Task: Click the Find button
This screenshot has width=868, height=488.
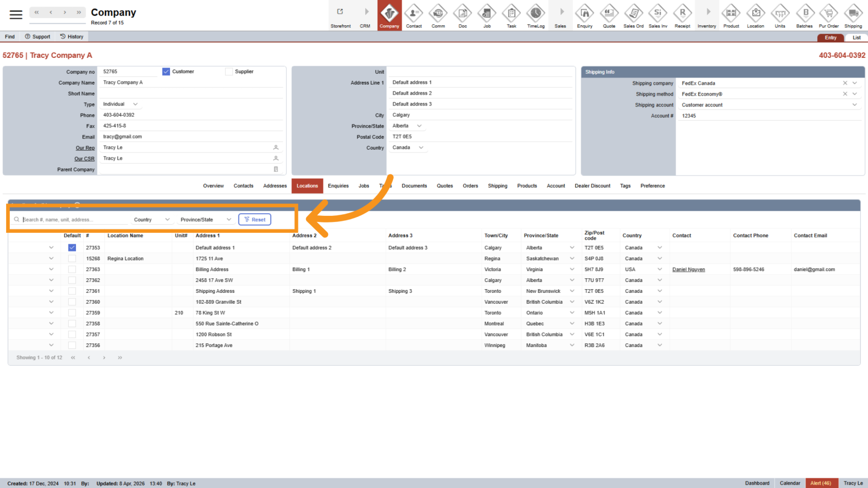Action: coord(10,37)
